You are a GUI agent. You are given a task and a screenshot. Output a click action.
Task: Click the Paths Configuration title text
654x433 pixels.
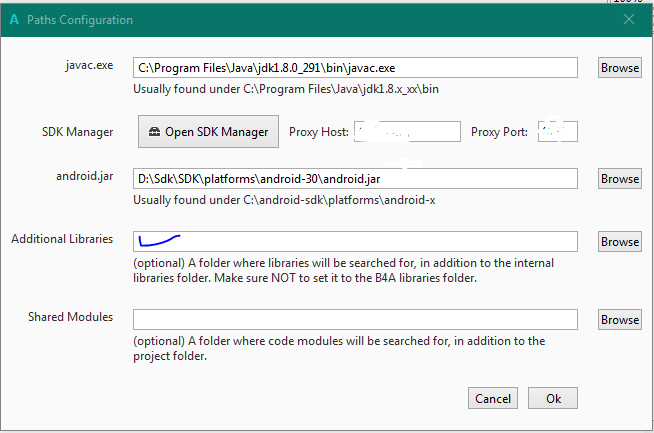84,20
